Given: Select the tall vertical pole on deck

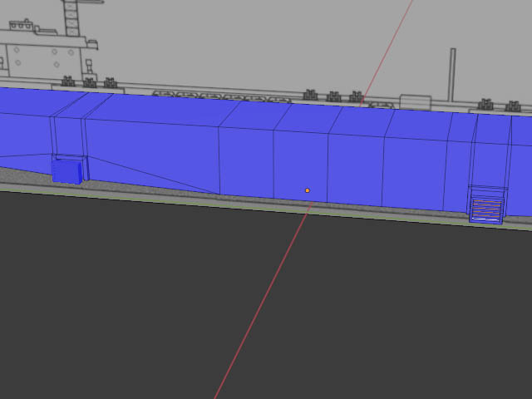Looking at the screenshot, I should [x=452, y=75].
